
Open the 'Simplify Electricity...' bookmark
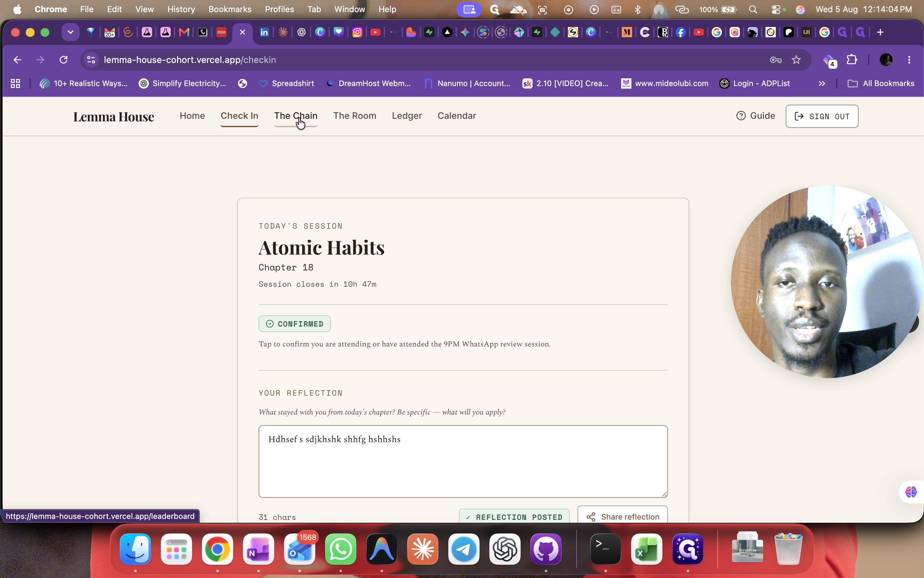coord(183,83)
